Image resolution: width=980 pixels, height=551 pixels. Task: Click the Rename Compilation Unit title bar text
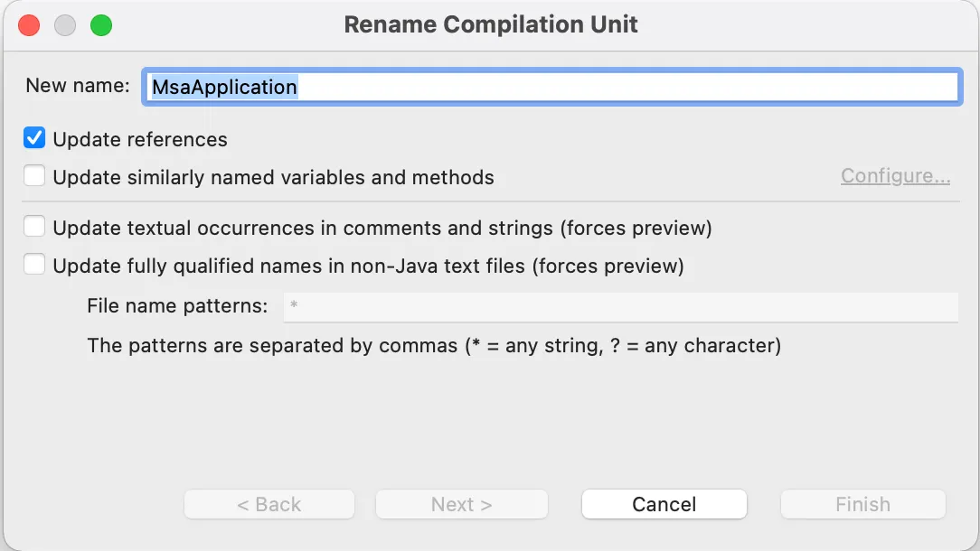pyautogui.click(x=491, y=24)
